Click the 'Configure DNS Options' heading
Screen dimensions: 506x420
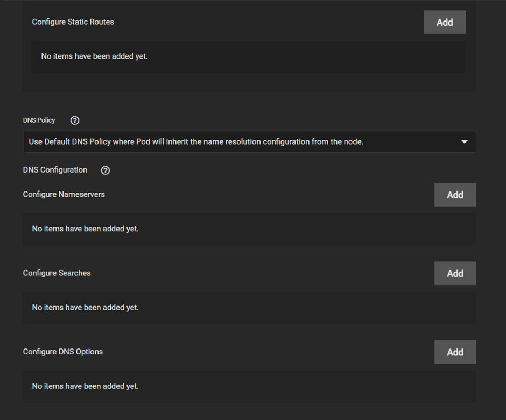click(63, 352)
